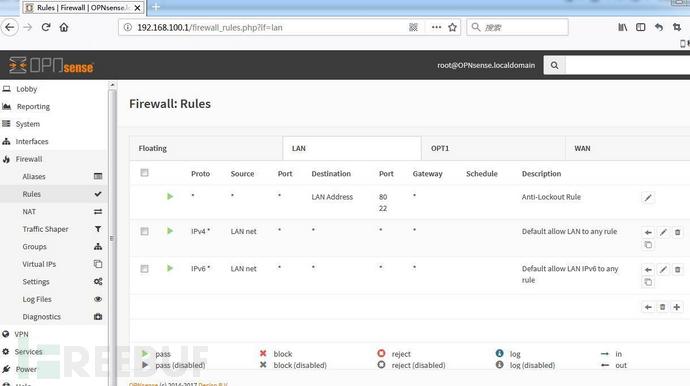Move selected rules before the IPv6 LAN rule
The image size is (690, 386).
click(x=648, y=269)
